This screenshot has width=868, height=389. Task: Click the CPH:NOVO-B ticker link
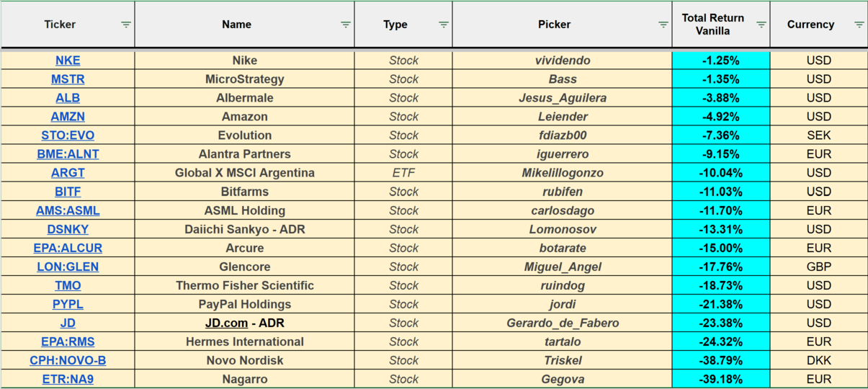68,360
